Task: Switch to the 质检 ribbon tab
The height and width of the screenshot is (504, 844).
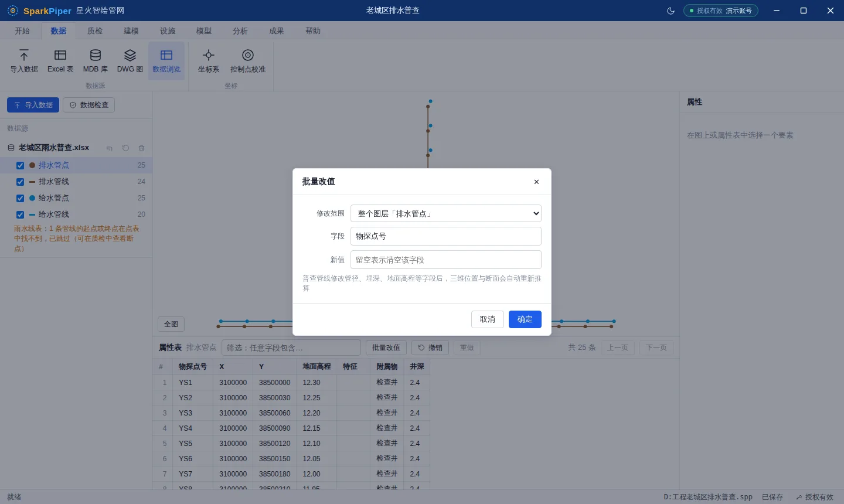Action: coord(95,31)
